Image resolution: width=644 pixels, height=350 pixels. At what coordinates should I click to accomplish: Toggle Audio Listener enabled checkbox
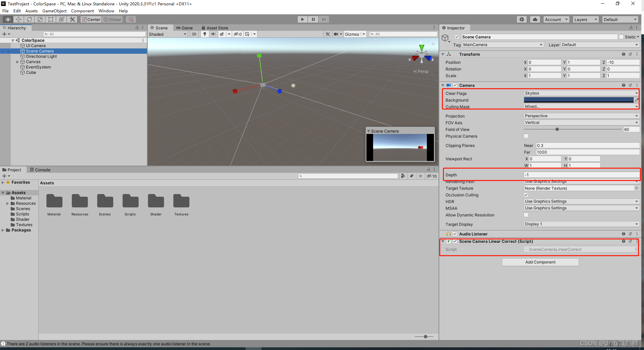tap(455, 234)
